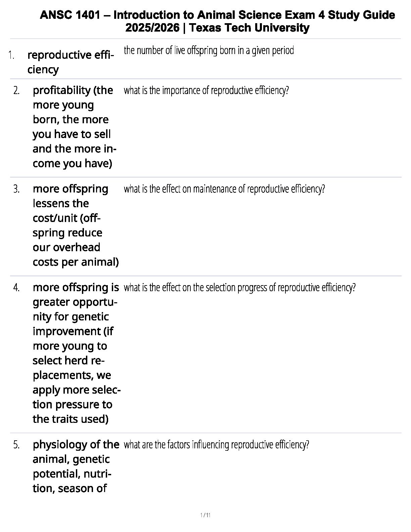Click the question about importance of reproductive efficiency

[206, 91]
